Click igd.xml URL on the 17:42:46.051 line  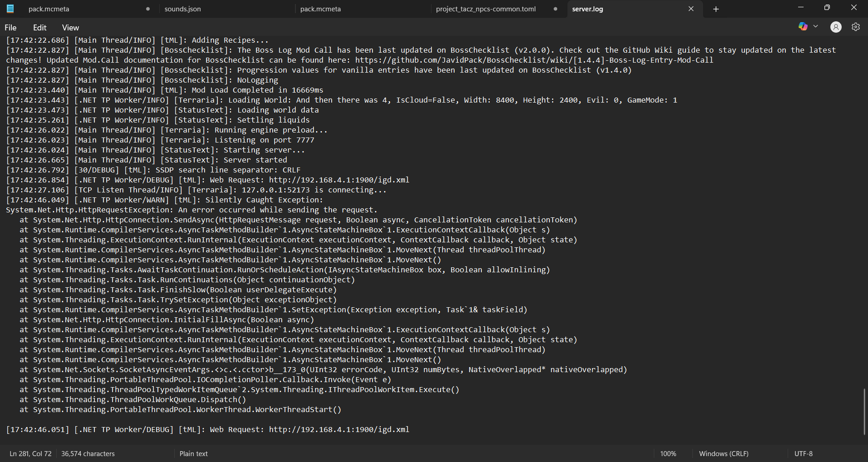tap(339, 430)
